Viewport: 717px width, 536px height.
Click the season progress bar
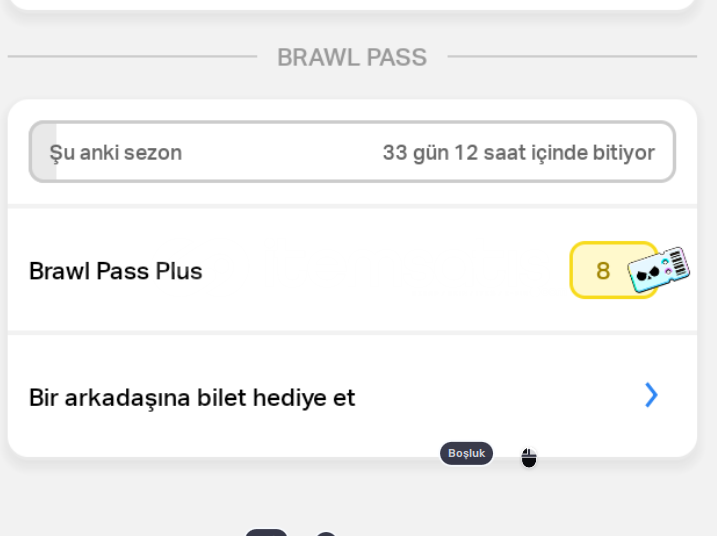[352, 152]
